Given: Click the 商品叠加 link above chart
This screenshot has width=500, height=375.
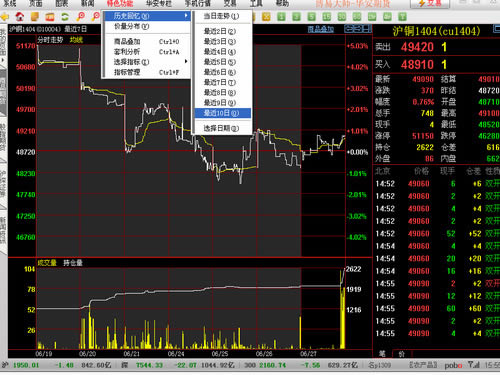Looking at the screenshot, I should (320, 29).
